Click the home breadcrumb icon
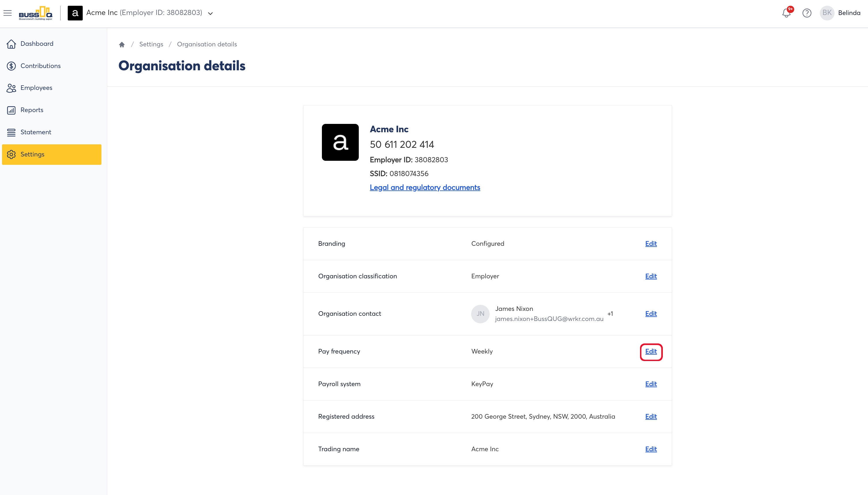 coord(122,45)
